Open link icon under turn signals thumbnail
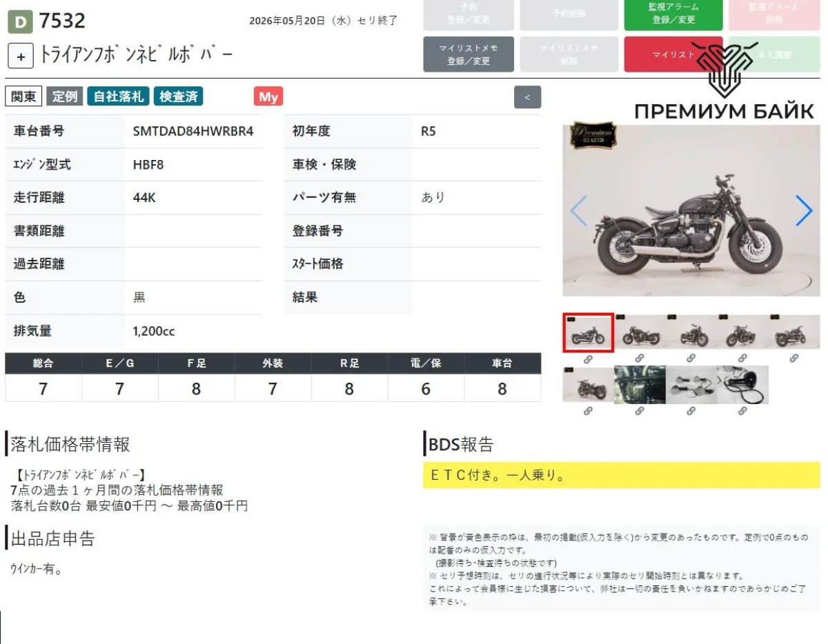This screenshot has height=644, width=828. [691, 411]
